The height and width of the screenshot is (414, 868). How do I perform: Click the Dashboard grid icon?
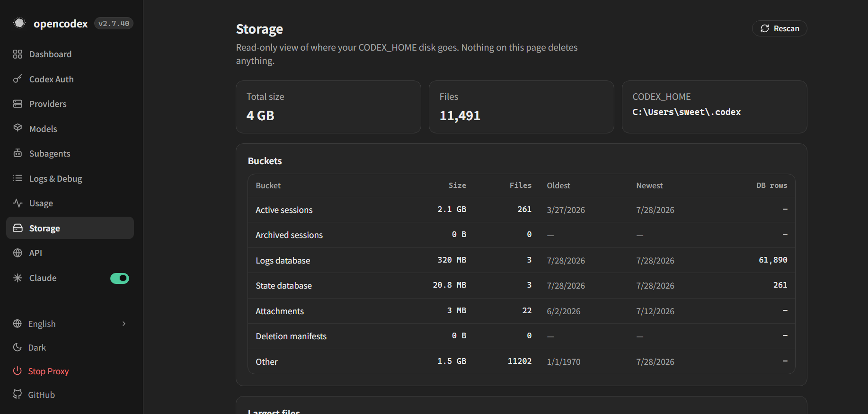(x=18, y=54)
